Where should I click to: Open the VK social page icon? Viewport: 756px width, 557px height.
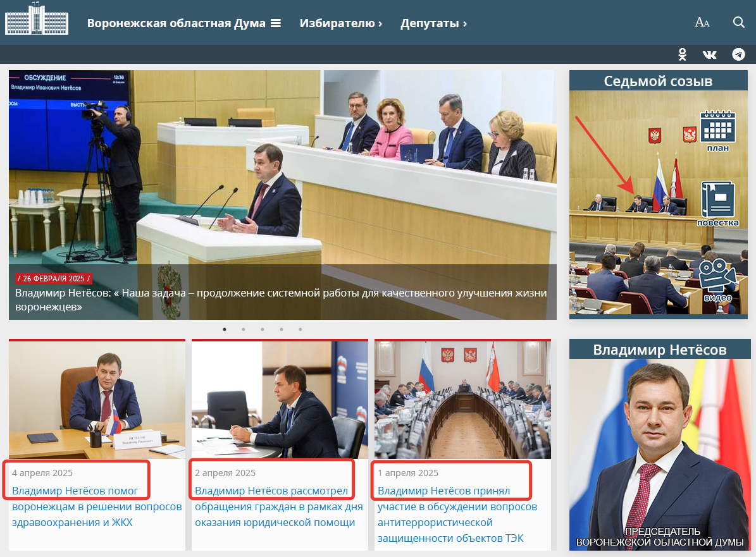[x=710, y=54]
